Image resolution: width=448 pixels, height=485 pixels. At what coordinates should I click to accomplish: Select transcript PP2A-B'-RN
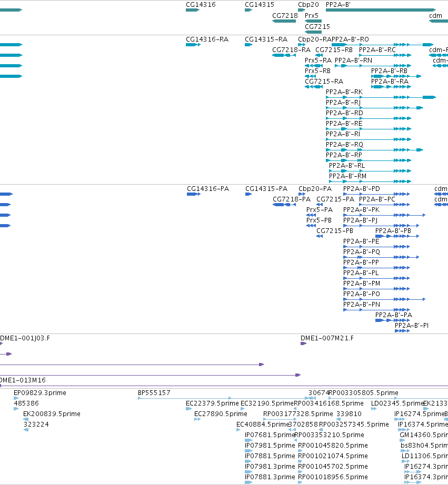click(x=354, y=60)
